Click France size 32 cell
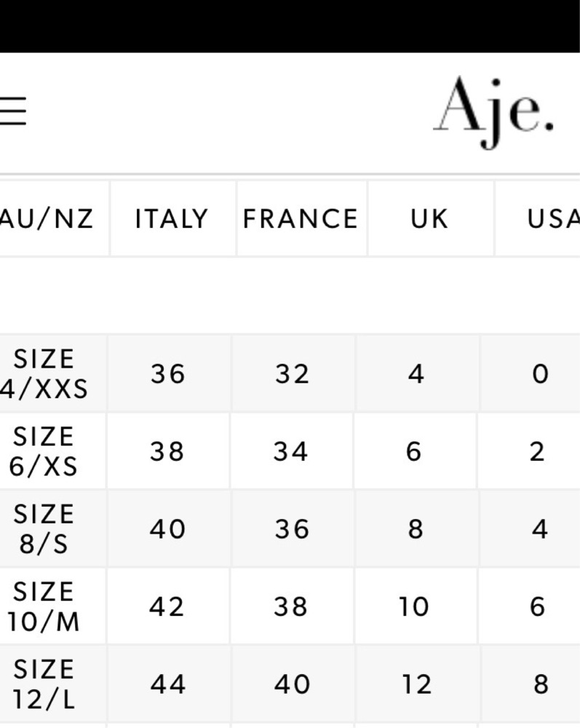The width and height of the screenshot is (580, 728). coord(293,373)
